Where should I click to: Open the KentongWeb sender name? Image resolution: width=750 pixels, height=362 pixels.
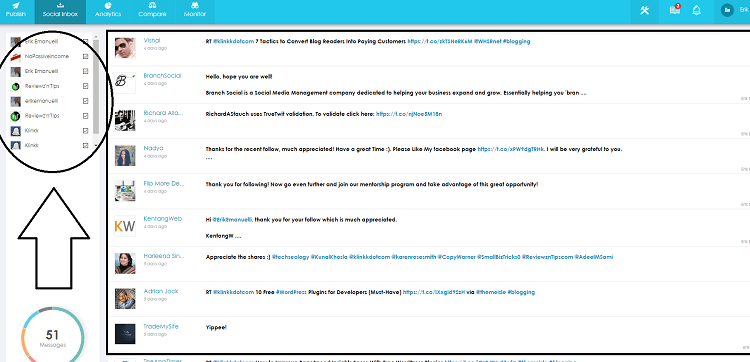tap(163, 219)
